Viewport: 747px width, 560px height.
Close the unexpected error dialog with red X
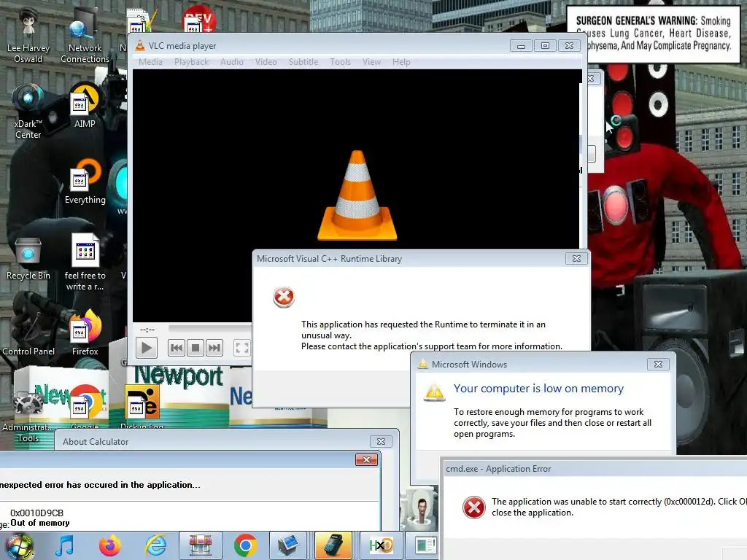[366, 459]
